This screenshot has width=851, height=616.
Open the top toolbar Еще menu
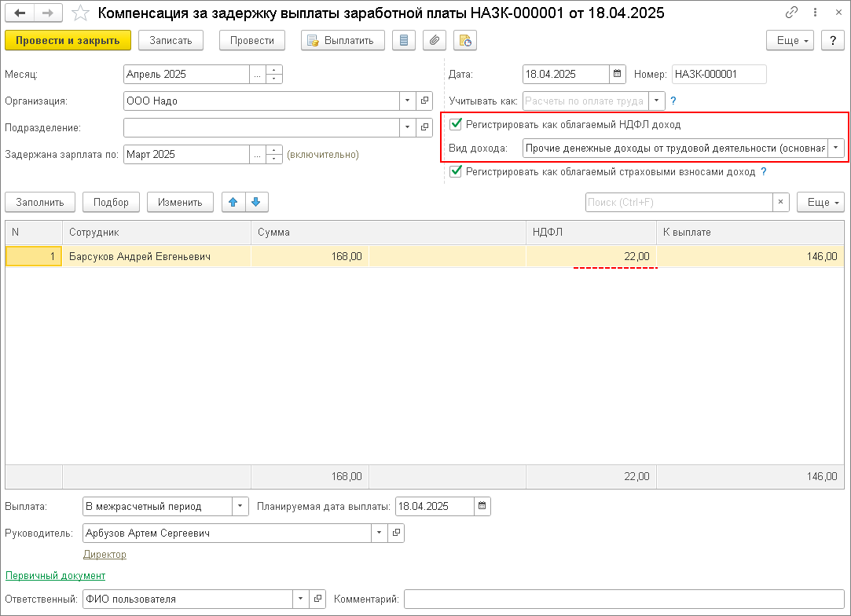pos(790,40)
